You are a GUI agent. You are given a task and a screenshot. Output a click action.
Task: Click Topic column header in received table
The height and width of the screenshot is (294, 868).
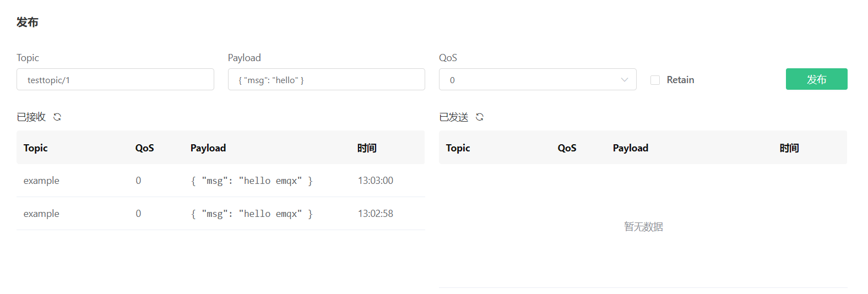pos(36,148)
